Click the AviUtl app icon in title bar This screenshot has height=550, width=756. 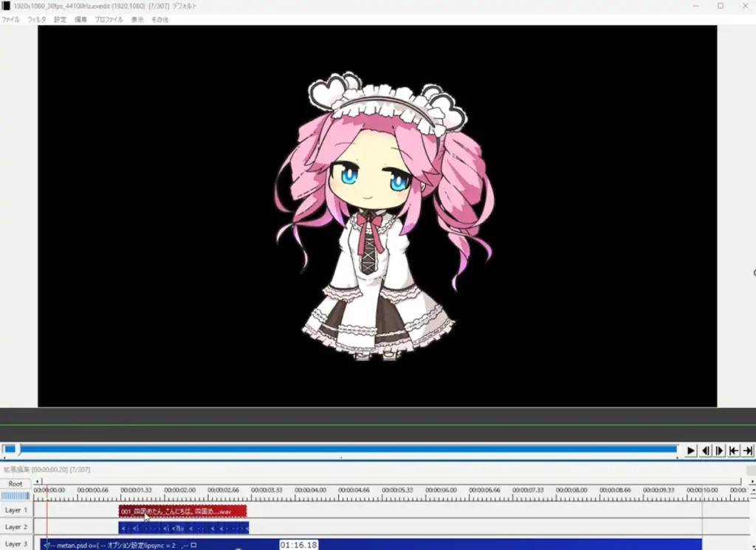6,6
